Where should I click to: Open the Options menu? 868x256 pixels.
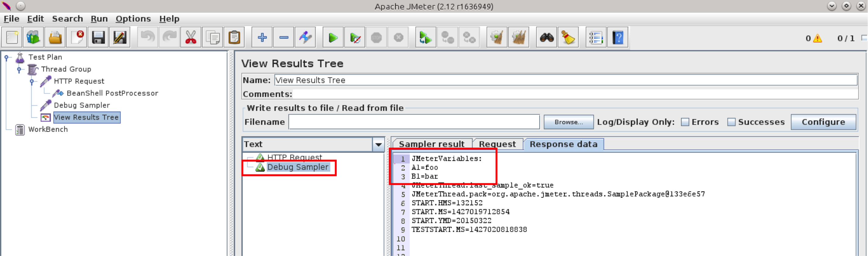pyautogui.click(x=133, y=19)
